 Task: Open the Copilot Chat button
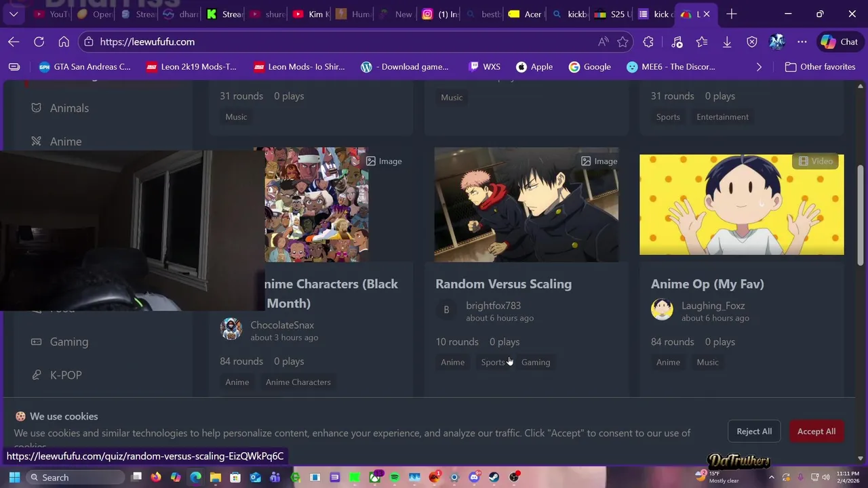coord(840,42)
